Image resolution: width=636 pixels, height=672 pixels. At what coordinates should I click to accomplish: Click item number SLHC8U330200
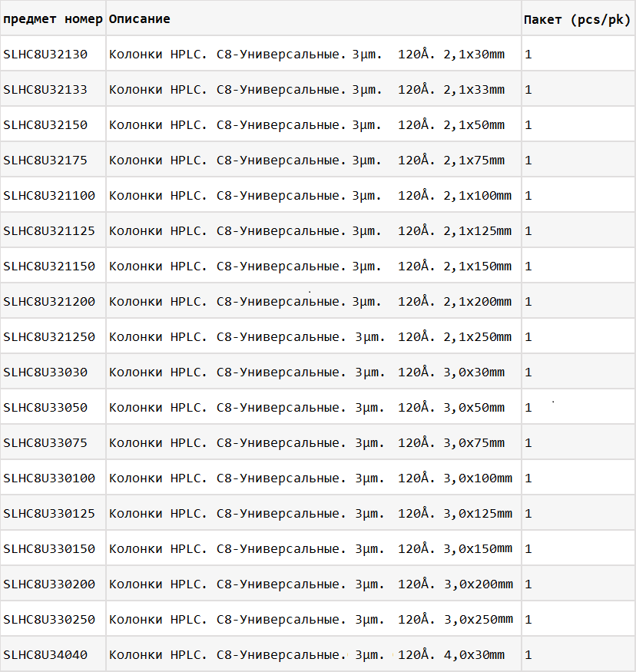(49, 584)
